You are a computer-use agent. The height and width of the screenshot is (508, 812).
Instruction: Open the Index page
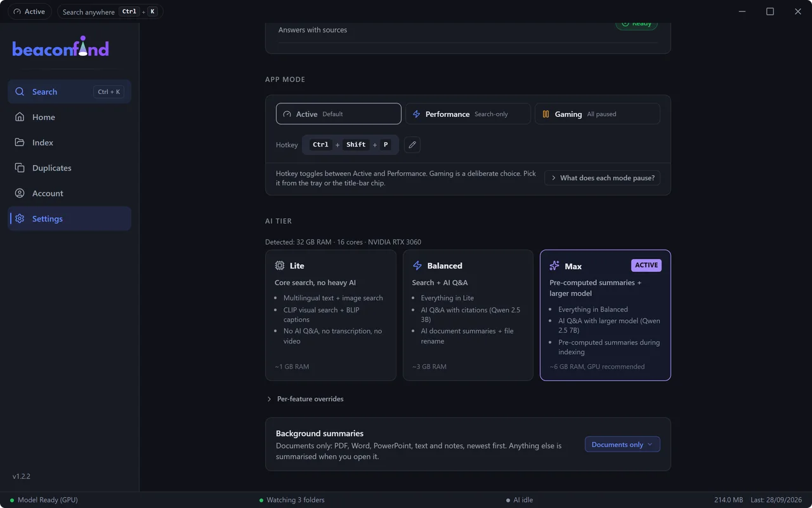69,142
